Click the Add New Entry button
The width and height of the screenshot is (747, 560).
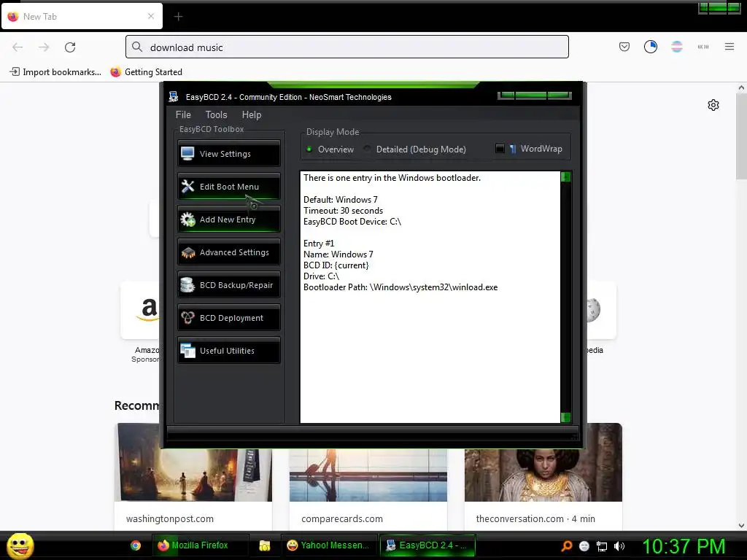[228, 219]
